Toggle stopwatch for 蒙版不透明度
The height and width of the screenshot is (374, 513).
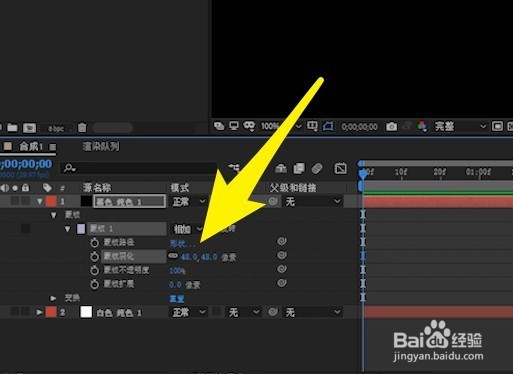click(94, 270)
